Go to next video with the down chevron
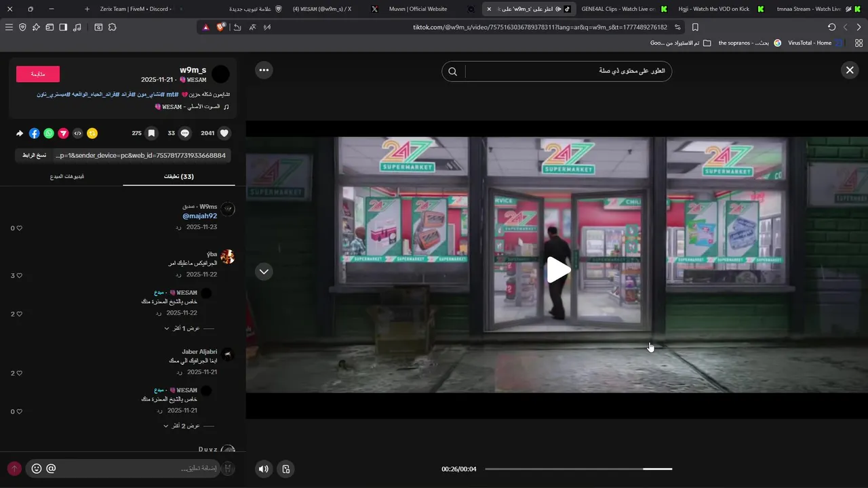 click(264, 271)
